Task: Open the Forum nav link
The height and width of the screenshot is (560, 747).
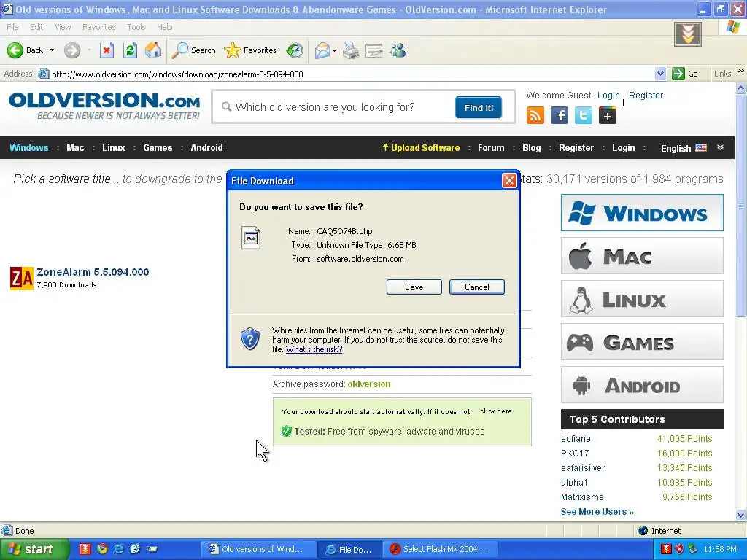Action: click(x=491, y=147)
